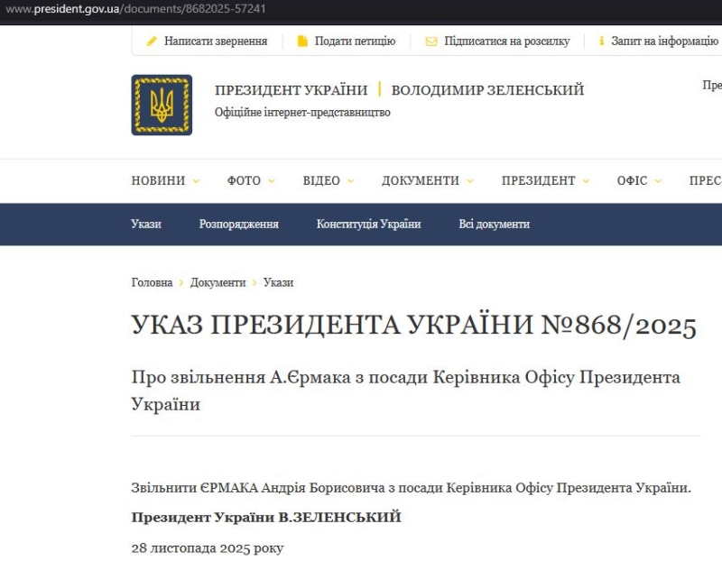Viewport: 722px width, 588px height.
Task: Open the ДОКУМЕНТИ menu
Action: [x=427, y=180]
